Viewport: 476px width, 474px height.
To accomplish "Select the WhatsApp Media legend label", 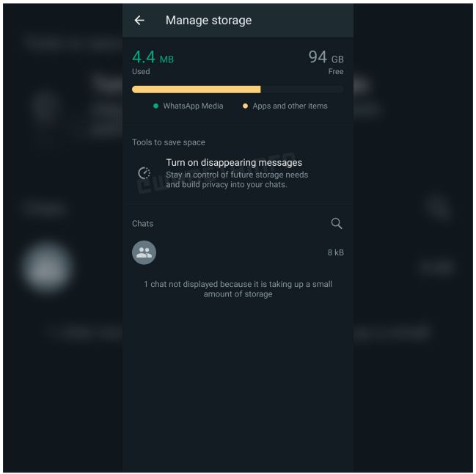I will click(193, 106).
